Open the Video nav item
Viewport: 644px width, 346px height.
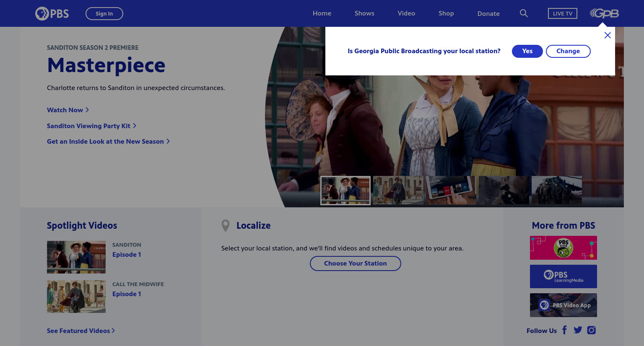(406, 13)
